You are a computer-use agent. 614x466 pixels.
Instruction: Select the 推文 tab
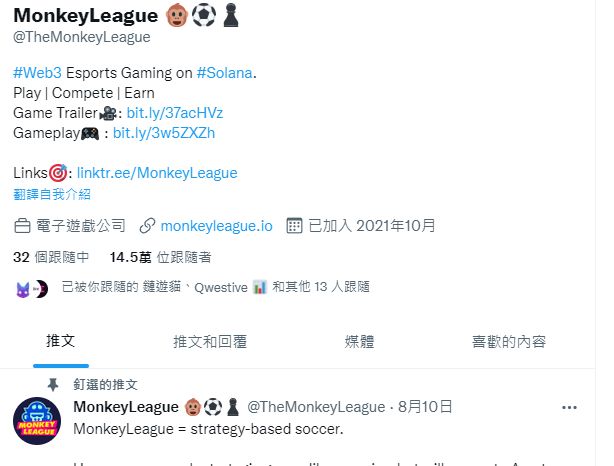61,341
